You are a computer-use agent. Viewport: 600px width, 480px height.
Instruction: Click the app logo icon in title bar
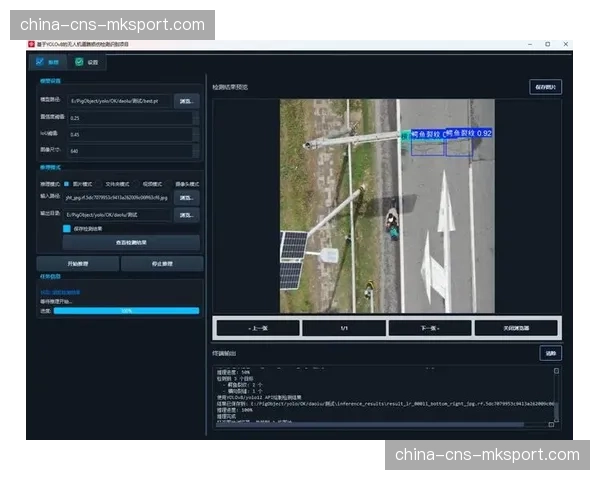click(31, 44)
